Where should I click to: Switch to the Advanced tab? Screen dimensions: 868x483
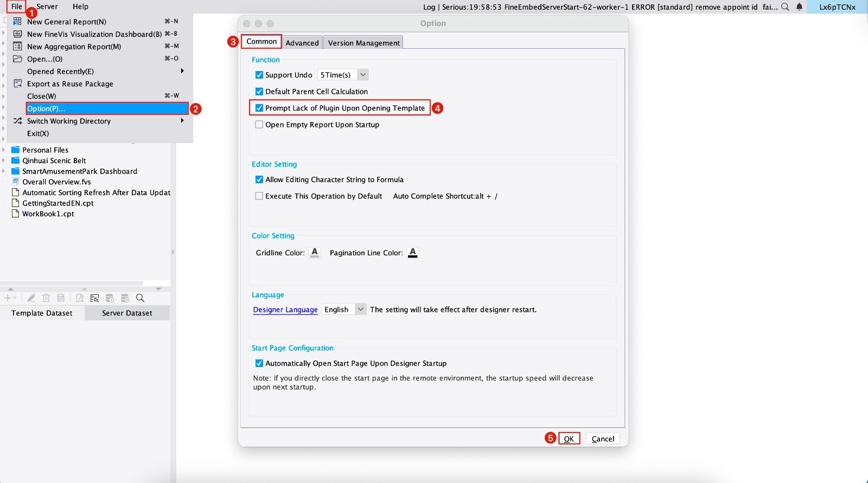click(302, 43)
